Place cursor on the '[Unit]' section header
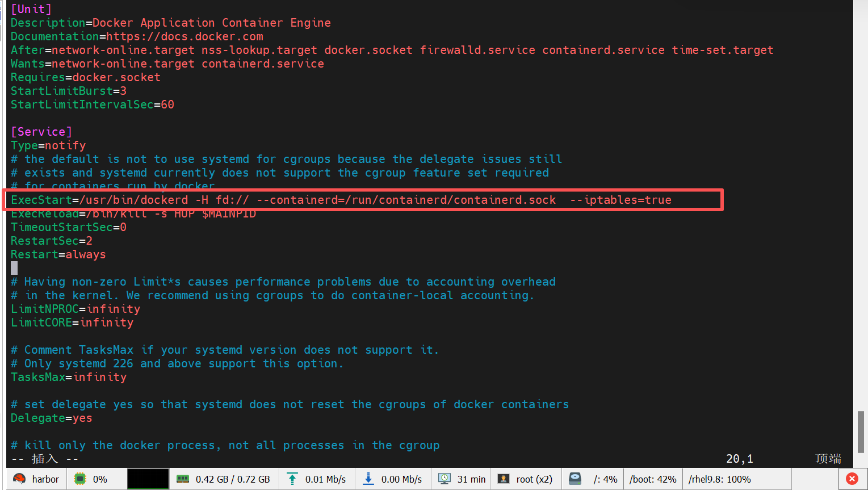Image resolution: width=868 pixels, height=490 pixels. pos(31,9)
